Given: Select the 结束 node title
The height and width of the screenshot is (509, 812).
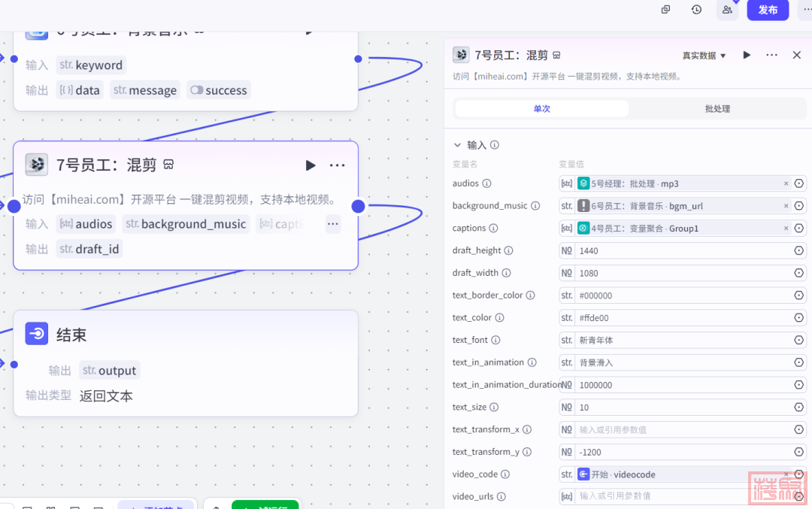Looking at the screenshot, I should point(71,335).
